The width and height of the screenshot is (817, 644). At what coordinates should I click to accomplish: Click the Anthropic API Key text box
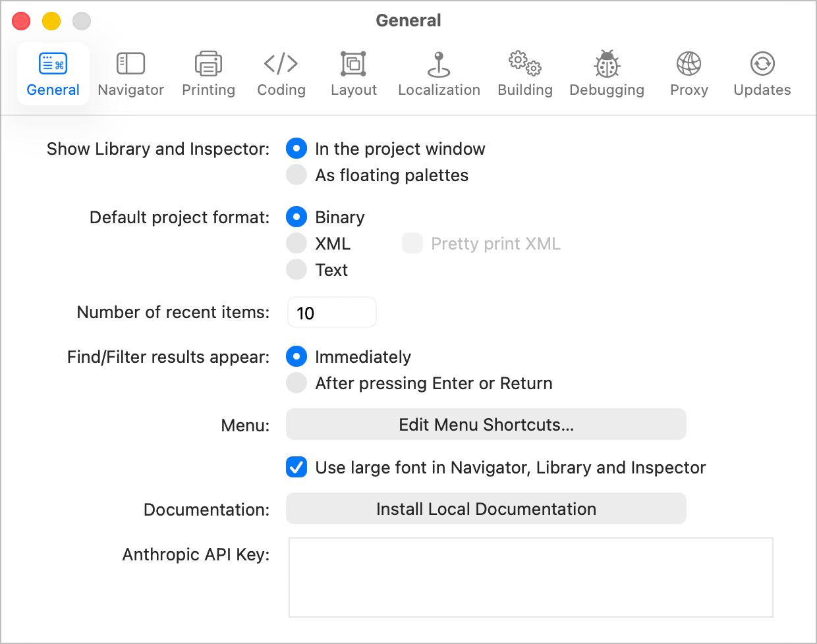coord(530,577)
